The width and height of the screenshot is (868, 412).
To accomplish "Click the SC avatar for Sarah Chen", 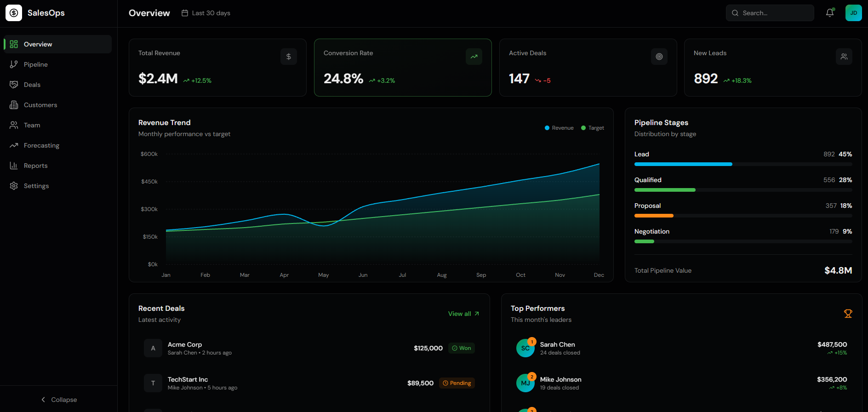I will (x=525, y=348).
